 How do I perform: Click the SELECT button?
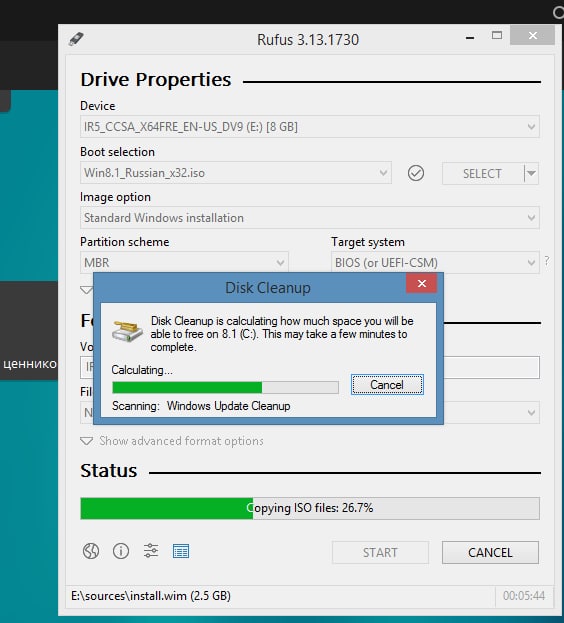pos(483,173)
